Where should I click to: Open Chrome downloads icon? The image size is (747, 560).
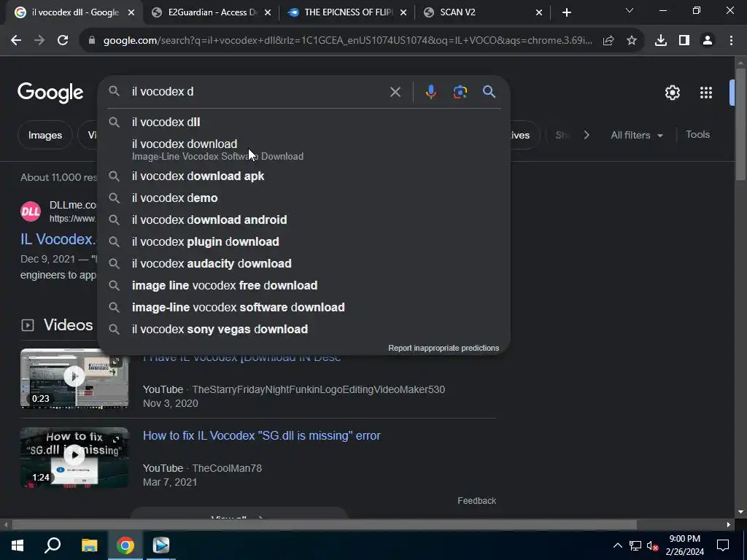click(x=661, y=41)
